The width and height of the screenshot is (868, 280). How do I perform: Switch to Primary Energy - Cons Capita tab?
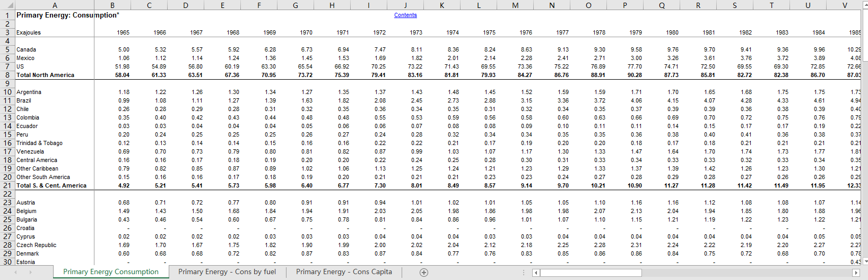coord(344,271)
